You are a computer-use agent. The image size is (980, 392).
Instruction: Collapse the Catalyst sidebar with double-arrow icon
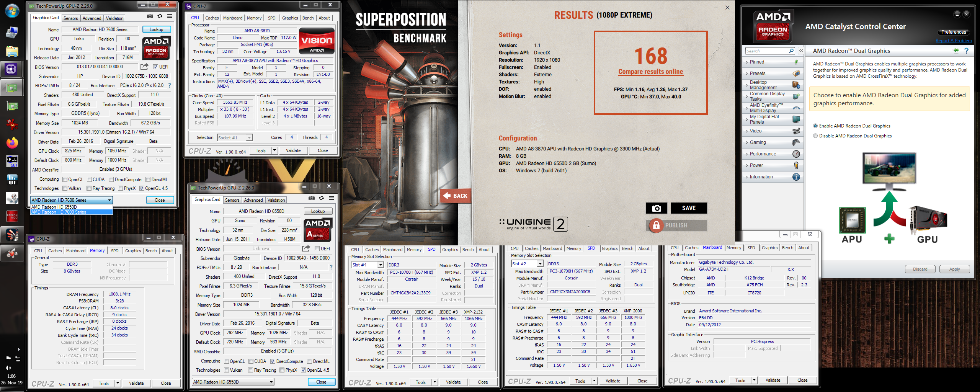(800, 51)
